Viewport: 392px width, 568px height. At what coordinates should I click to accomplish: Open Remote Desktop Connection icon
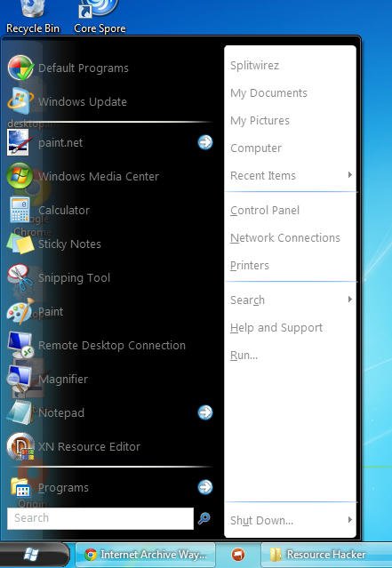coord(20,345)
